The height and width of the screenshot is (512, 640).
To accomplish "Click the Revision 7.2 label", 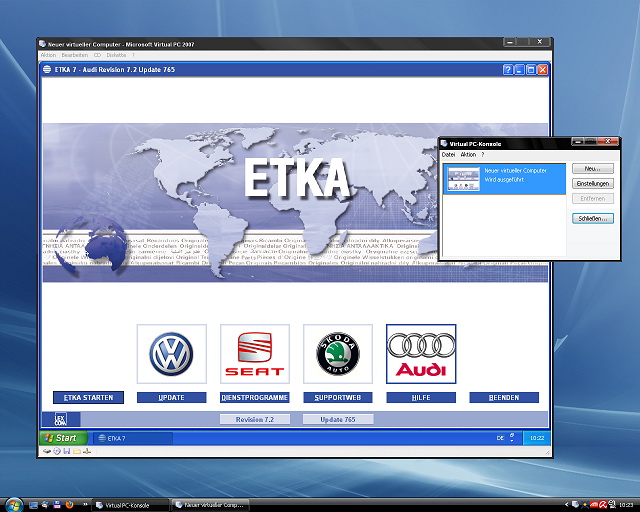I will 255,419.
